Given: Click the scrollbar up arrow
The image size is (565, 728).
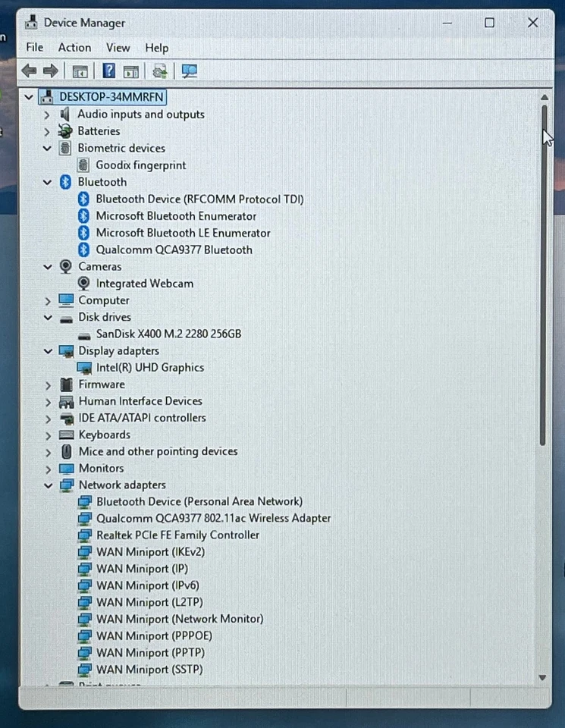Looking at the screenshot, I should click(544, 98).
